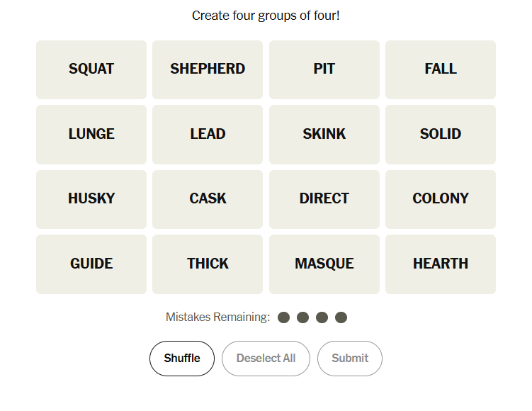Choose the GUIDE tile
This screenshot has height=411, width=532.
(x=91, y=264)
